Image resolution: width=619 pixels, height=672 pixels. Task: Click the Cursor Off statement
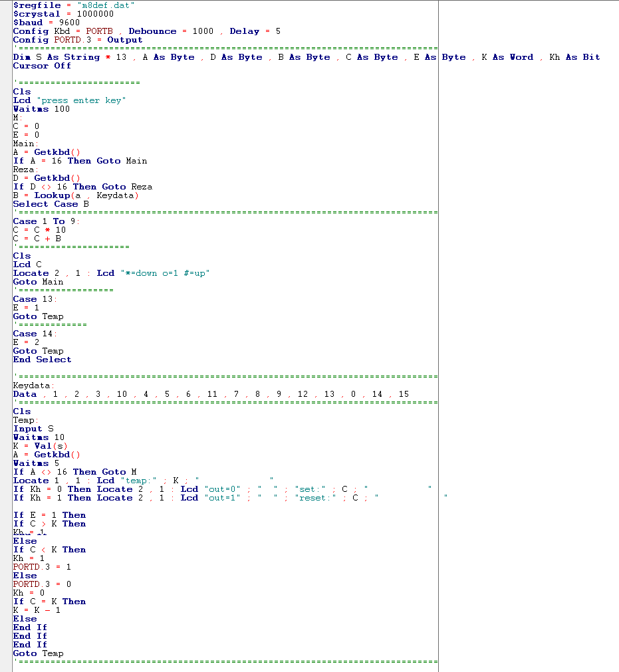tap(42, 66)
